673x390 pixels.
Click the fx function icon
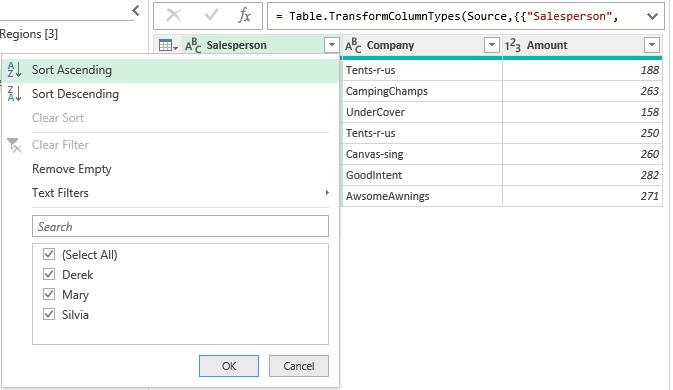tap(244, 15)
